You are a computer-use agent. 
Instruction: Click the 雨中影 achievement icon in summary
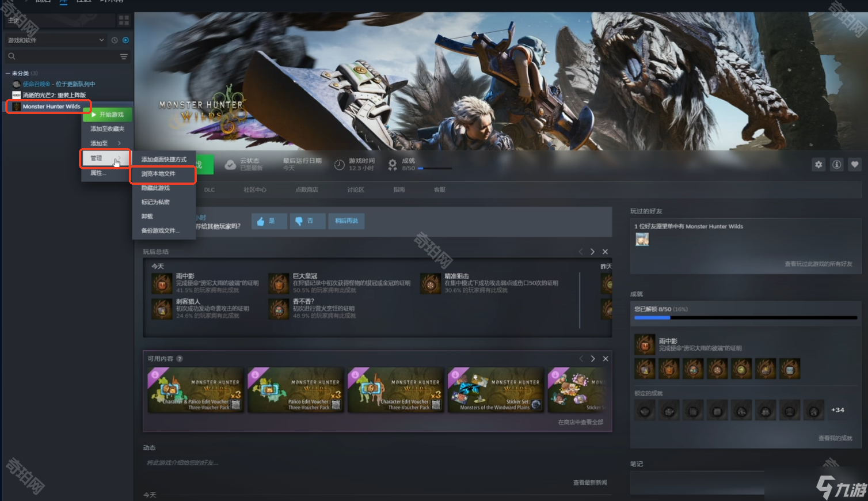[x=162, y=284]
